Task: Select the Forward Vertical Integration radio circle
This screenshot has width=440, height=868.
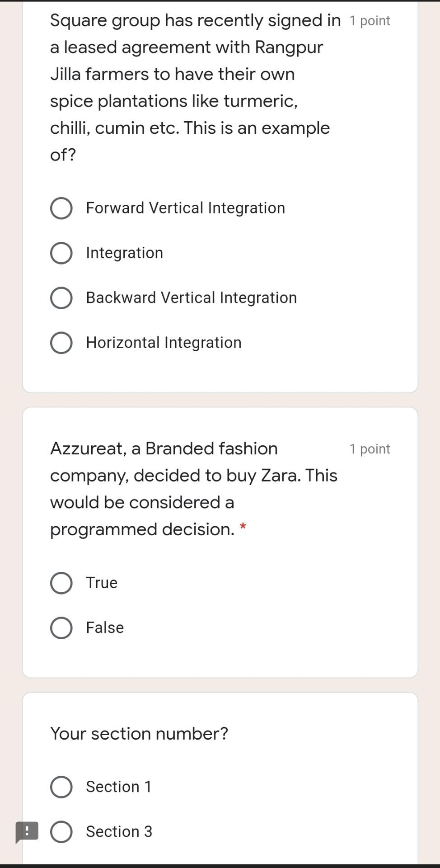Action: (61, 208)
